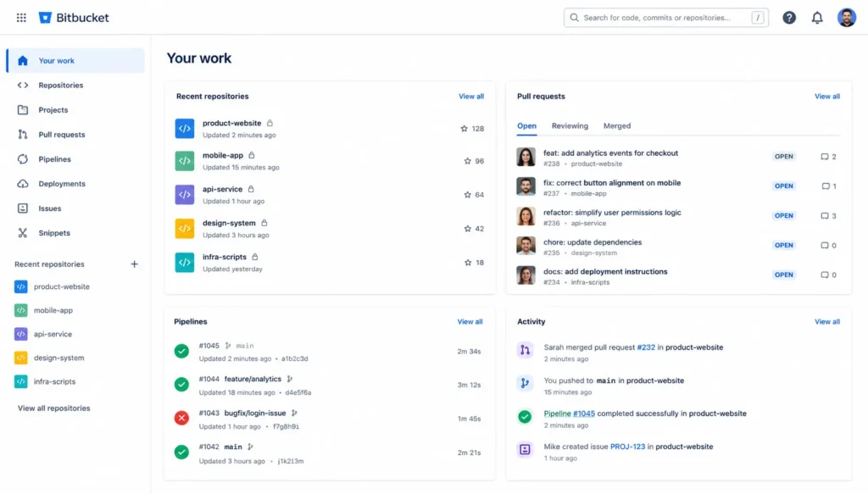
Task: Click failed status icon of pipeline #1043
Action: [181, 418]
